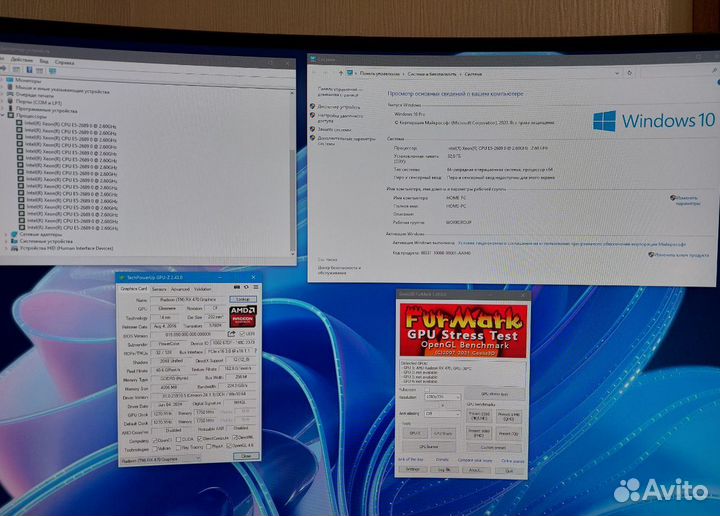This screenshot has height=516, width=720.
Task: Click the Lookup button in GPU-Z
Action: pyautogui.click(x=241, y=298)
